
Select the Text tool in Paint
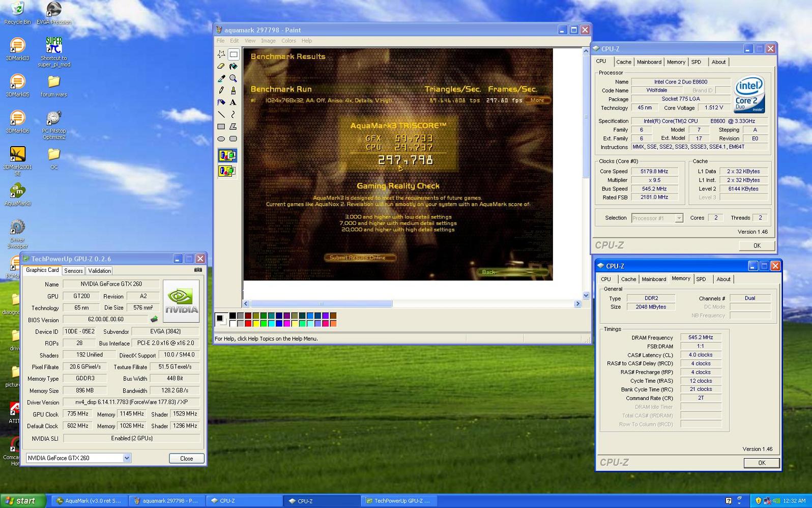click(x=233, y=102)
